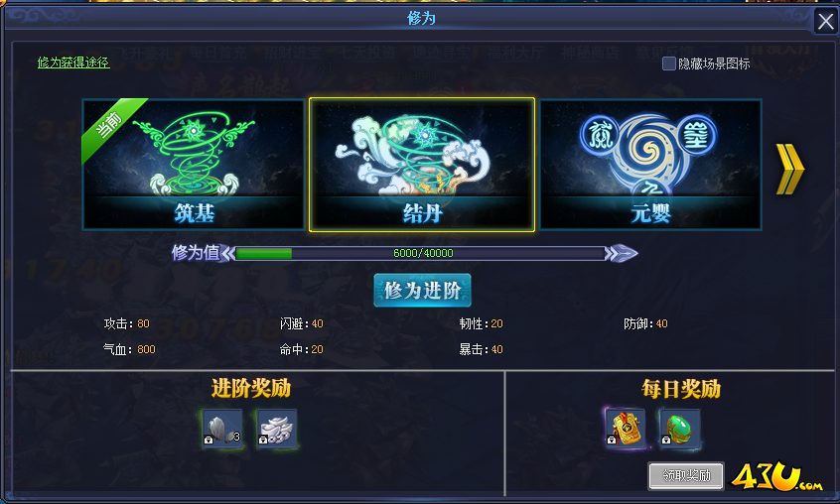Select the 筑基 cultivation stage card

click(194, 165)
